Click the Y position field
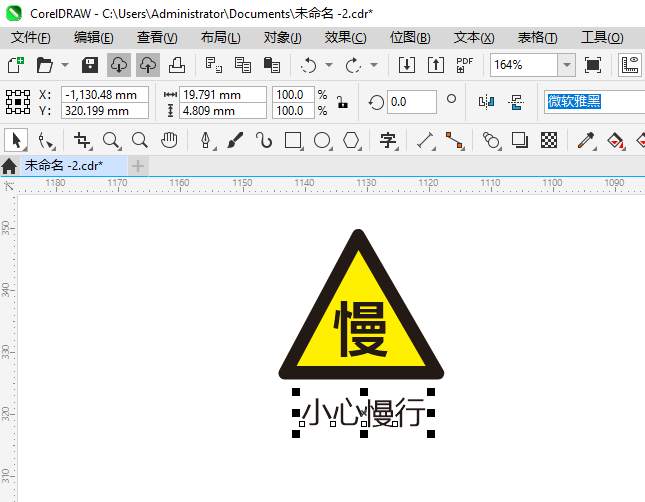This screenshot has width=645, height=502. pyautogui.click(x=105, y=111)
